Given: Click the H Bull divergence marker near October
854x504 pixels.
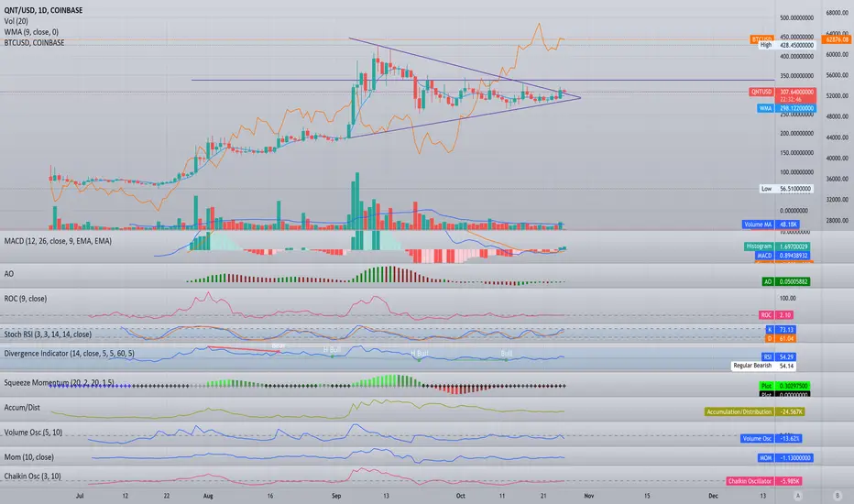Looking at the screenshot, I should [x=420, y=353].
